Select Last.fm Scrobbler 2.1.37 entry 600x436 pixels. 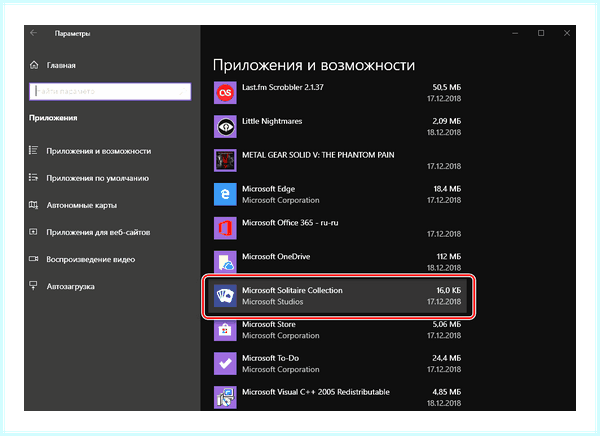click(283, 87)
